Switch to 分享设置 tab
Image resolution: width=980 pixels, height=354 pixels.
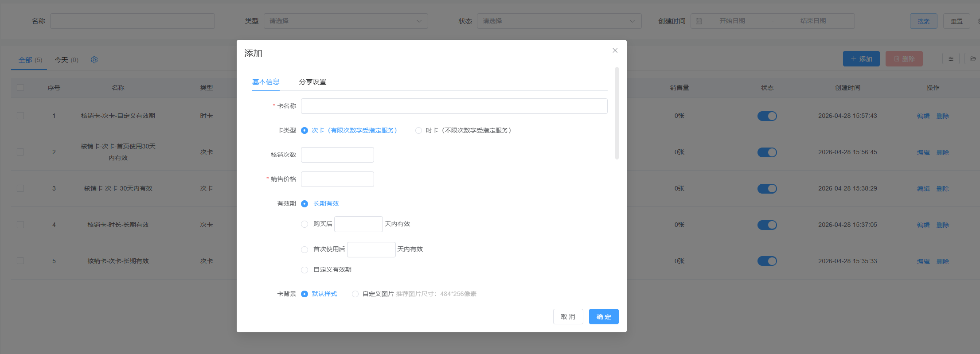point(312,82)
